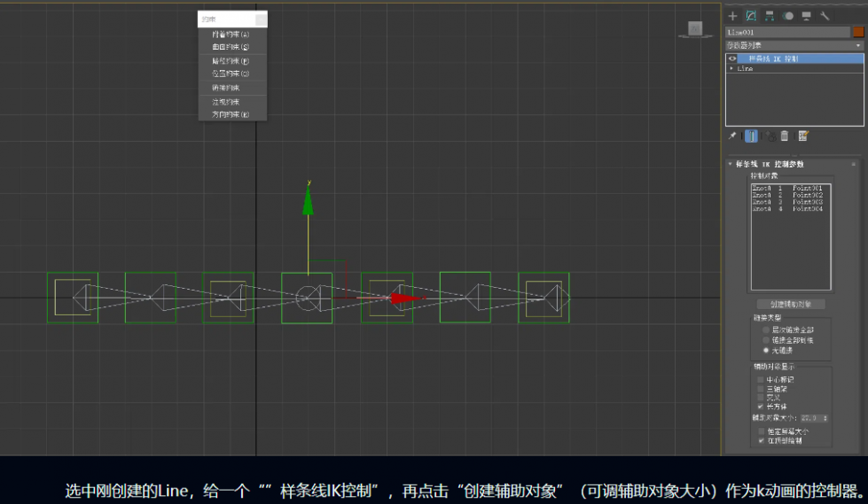
Task: Open the 修改器列表 dropdown
Action: coord(794,45)
